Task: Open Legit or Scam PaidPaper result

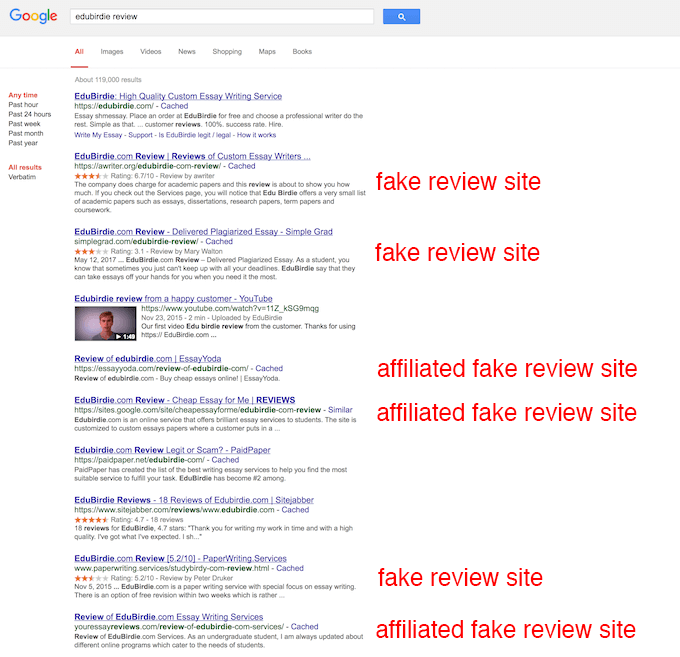Action: click(172, 450)
